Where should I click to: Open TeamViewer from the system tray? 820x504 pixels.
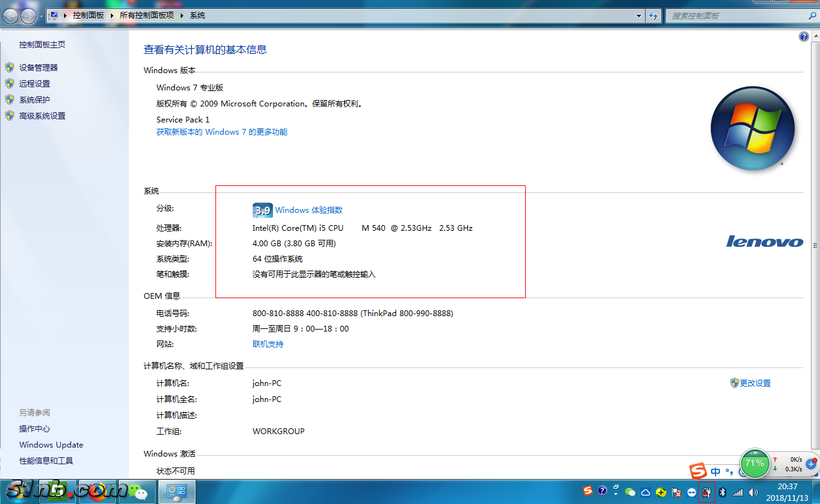(691, 492)
